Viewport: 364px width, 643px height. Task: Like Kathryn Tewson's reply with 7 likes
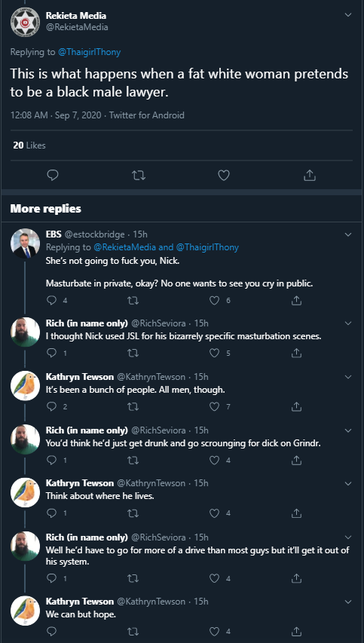tap(214, 406)
